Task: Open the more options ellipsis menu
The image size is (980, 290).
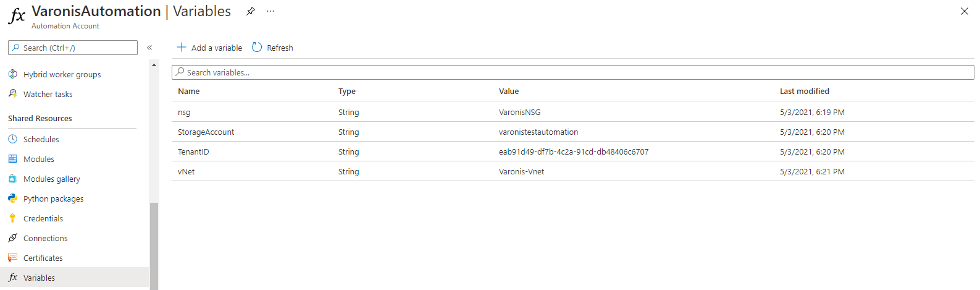Action: [270, 11]
